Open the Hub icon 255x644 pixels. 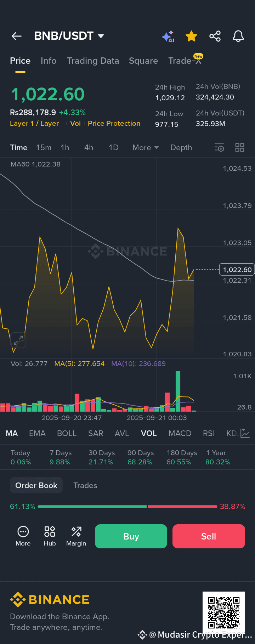(x=50, y=536)
